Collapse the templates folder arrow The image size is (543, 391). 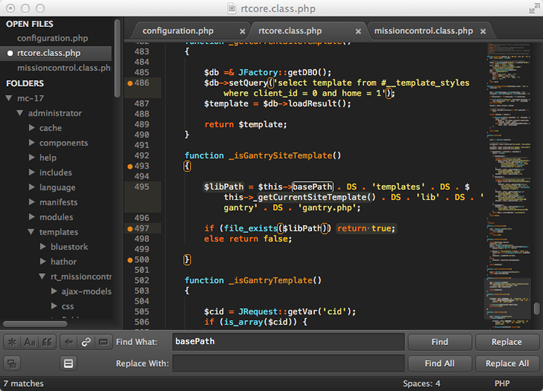[x=31, y=232]
